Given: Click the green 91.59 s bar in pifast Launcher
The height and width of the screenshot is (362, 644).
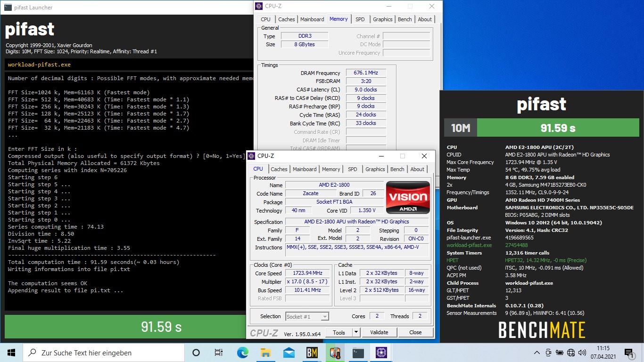Looking at the screenshot, I should tap(161, 327).
